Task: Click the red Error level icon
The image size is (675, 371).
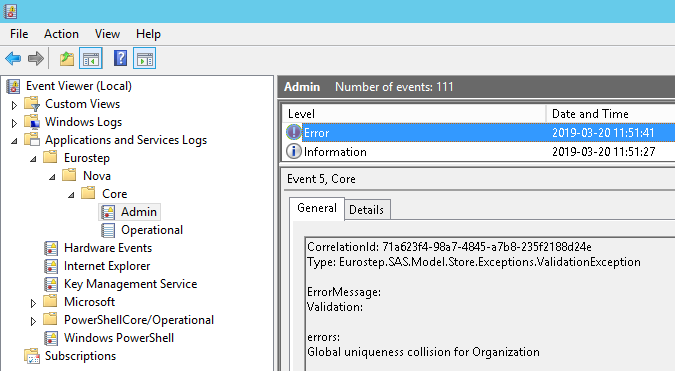Action: pyautogui.click(x=294, y=132)
